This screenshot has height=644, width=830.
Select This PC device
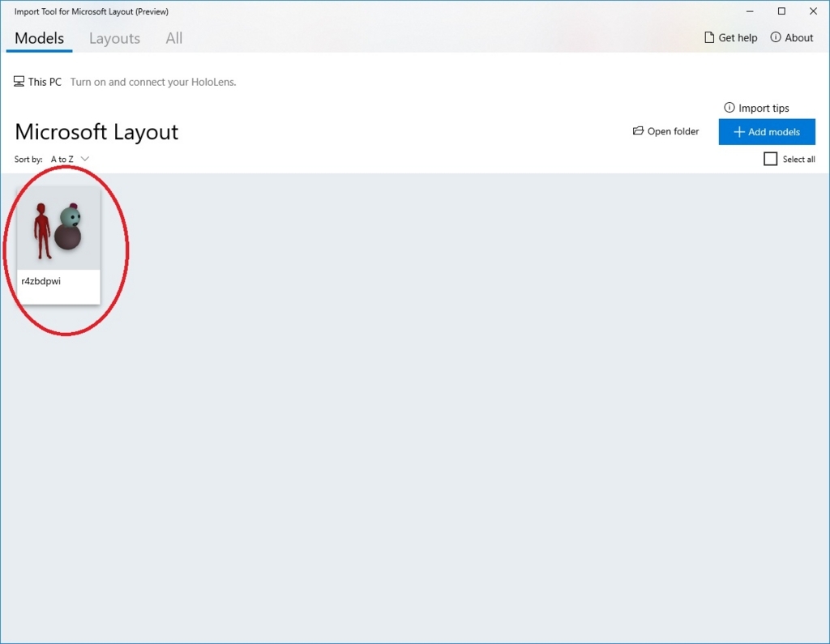pos(37,82)
